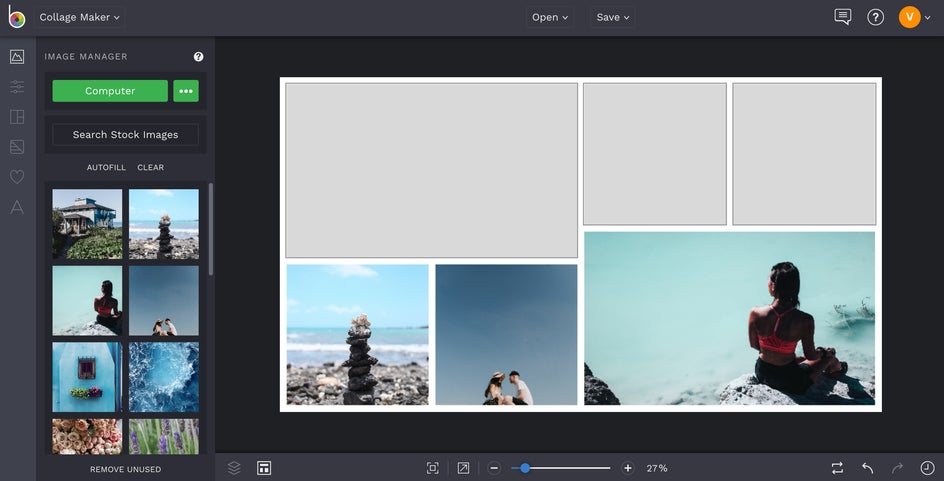Expand the Open dropdown menu
The image size is (944, 481).
(550, 17)
